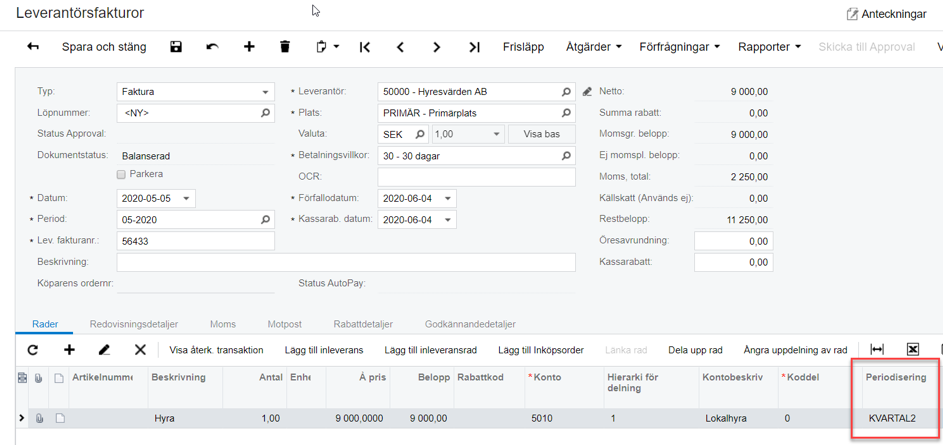Image resolution: width=943 pixels, height=445 pixels.
Task: Go to the first record
Action: click(x=365, y=47)
